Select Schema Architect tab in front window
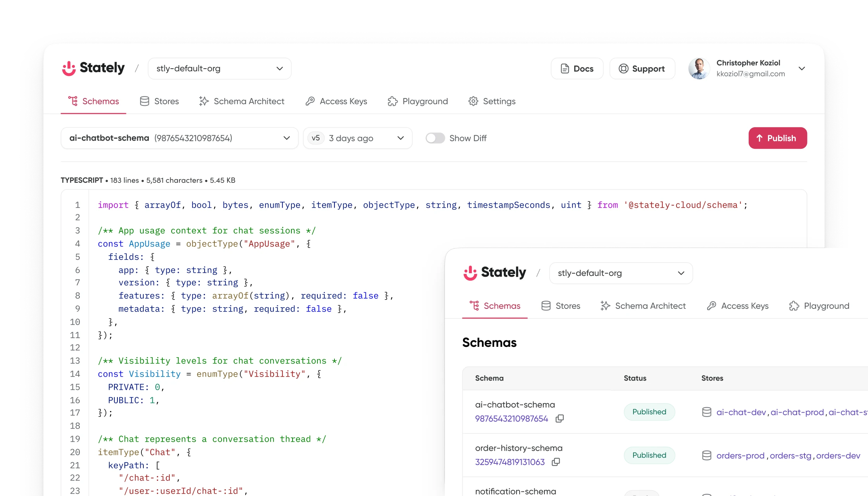 pos(643,306)
